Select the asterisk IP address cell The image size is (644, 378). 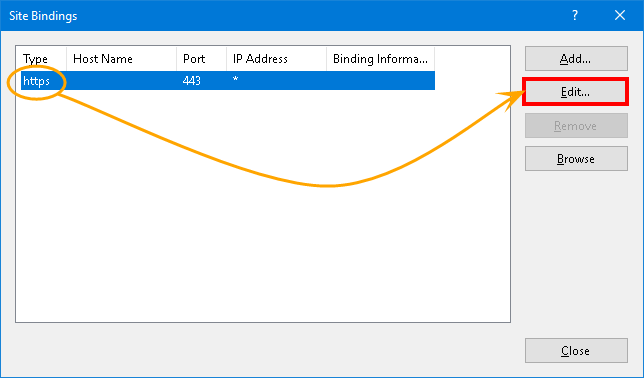click(x=235, y=80)
